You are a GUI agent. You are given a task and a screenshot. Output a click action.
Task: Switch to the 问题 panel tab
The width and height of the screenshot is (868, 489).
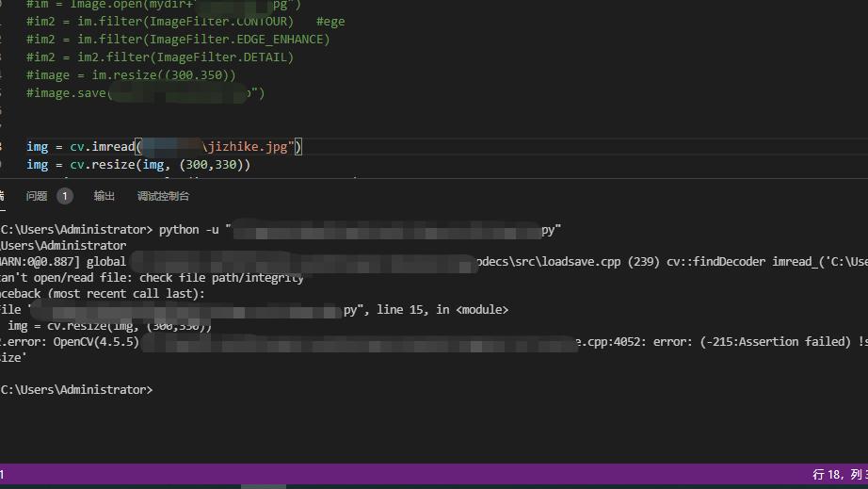(37, 196)
